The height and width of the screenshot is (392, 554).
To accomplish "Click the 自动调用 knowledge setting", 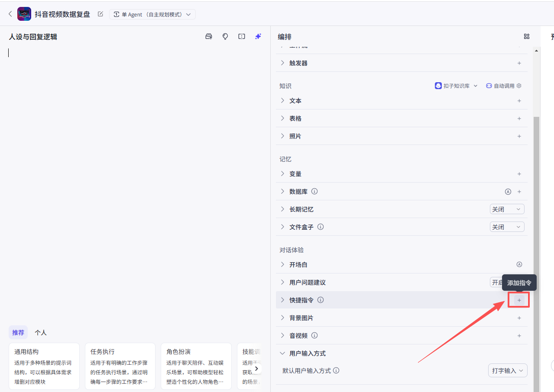I will pyautogui.click(x=503, y=86).
